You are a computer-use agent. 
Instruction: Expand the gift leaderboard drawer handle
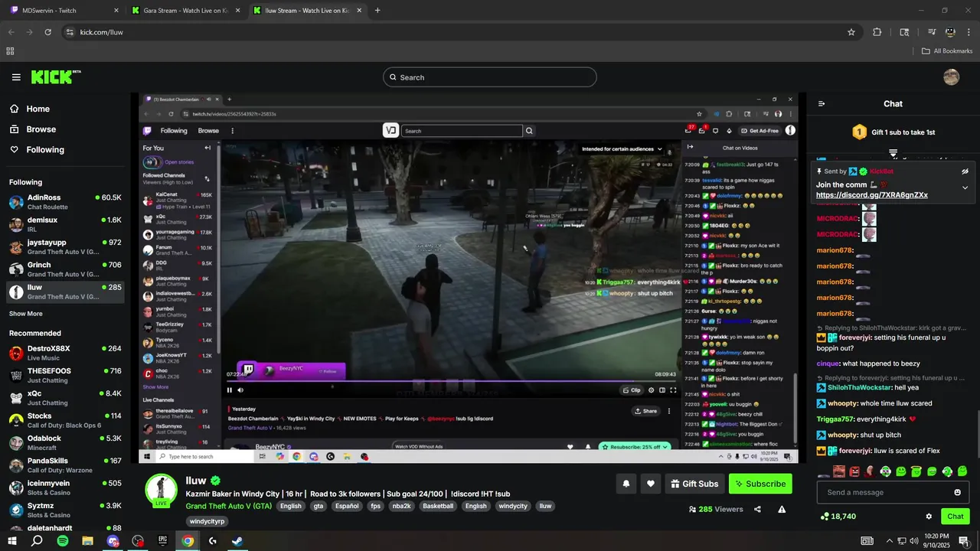pyautogui.click(x=893, y=154)
